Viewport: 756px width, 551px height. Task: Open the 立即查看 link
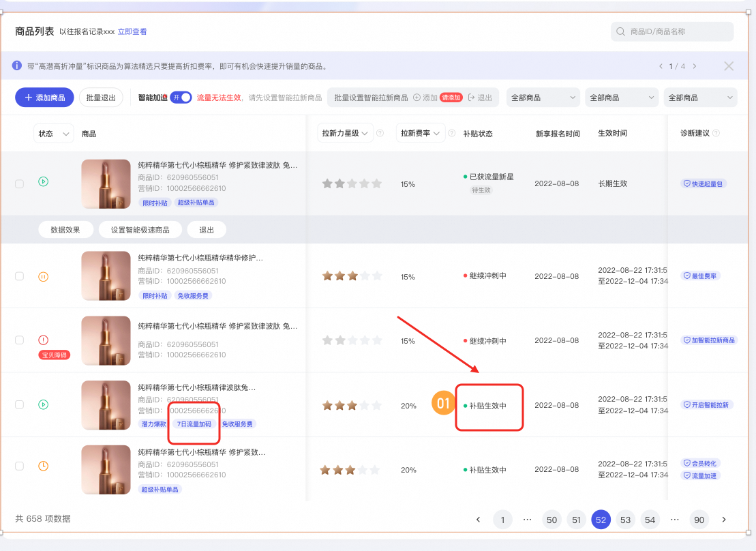(x=132, y=31)
